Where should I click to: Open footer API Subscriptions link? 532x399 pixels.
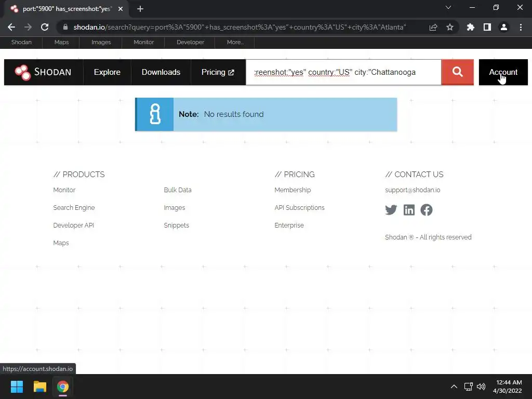point(299,208)
